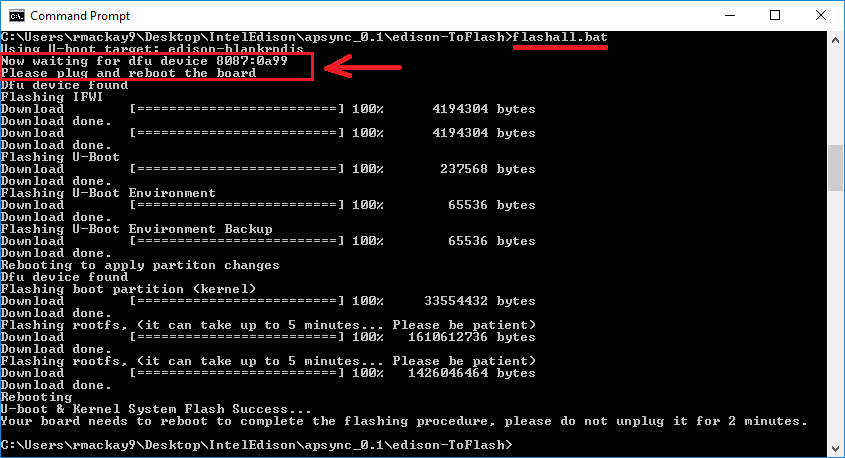The image size is (845, 458).
Task: Click the "Please plug and reboot the board" line
Action: click(129, 73)
